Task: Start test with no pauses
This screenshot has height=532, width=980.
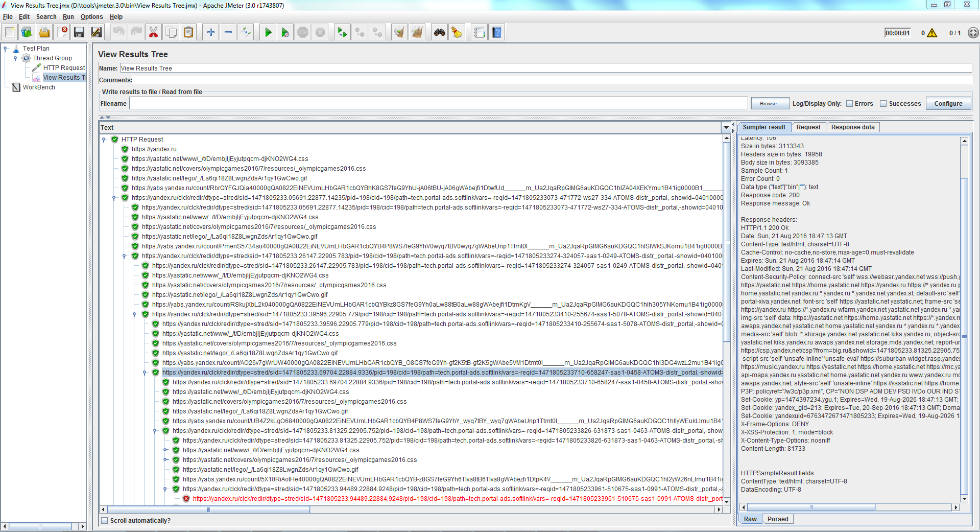Action: [285, 33]
